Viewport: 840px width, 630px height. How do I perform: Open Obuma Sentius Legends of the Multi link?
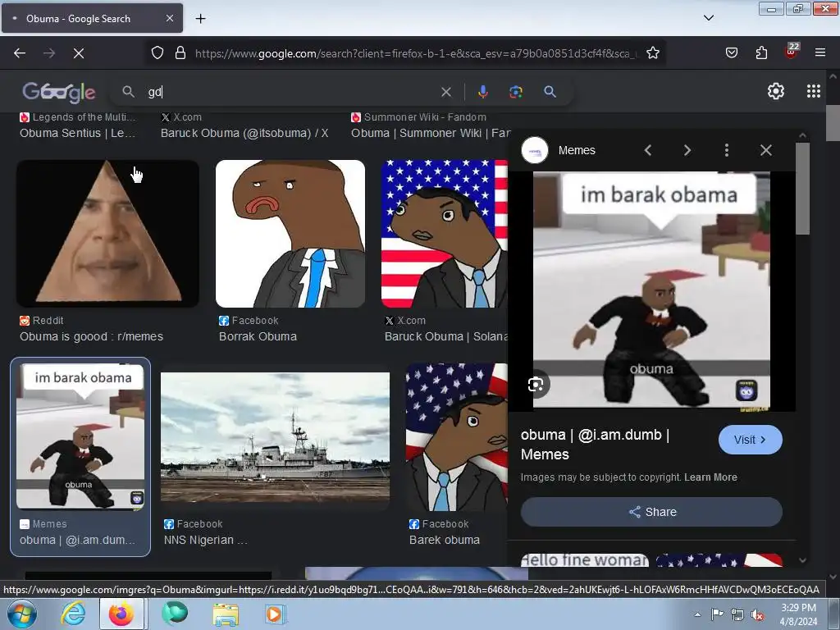click(78, 133)
